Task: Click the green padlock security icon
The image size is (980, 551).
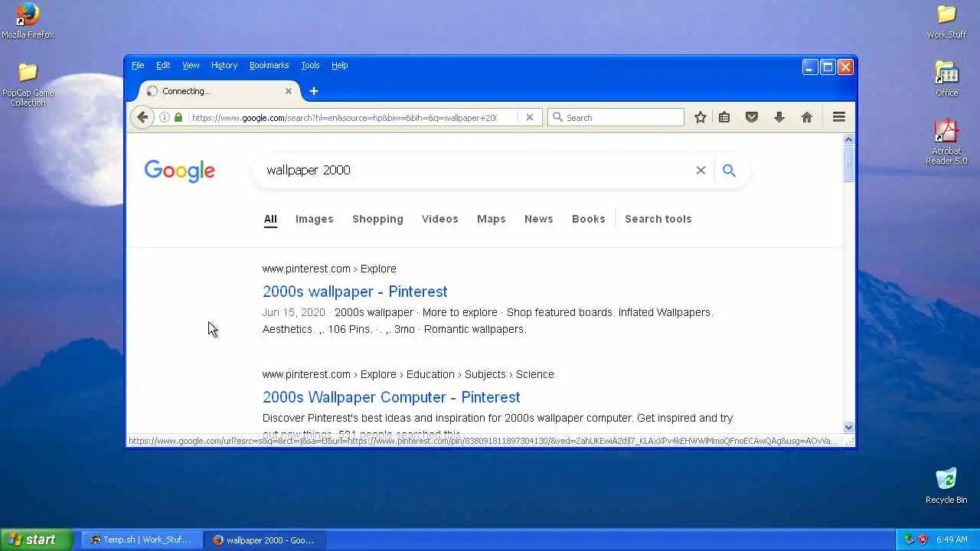Action: click(x=178, y=117)
